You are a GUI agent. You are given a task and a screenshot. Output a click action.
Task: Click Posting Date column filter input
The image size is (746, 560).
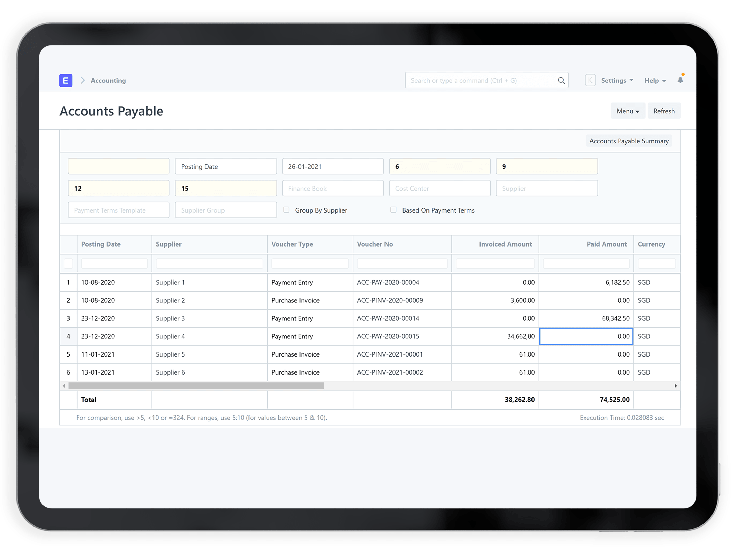coord(114,264)
